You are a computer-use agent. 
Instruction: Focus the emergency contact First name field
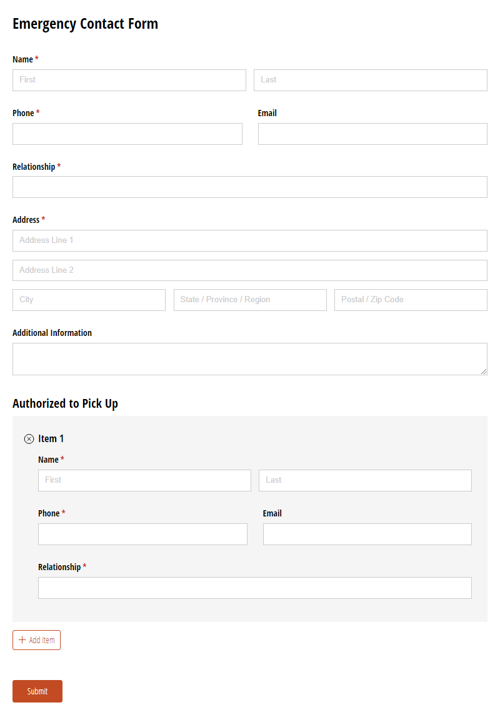pyautogui.click(x=129, y=80)
